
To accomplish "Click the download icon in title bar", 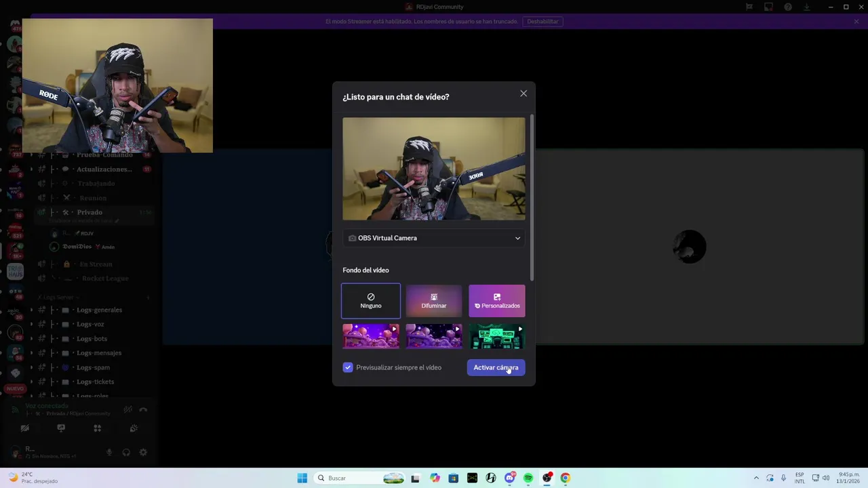I will click(x=807, y=7).
